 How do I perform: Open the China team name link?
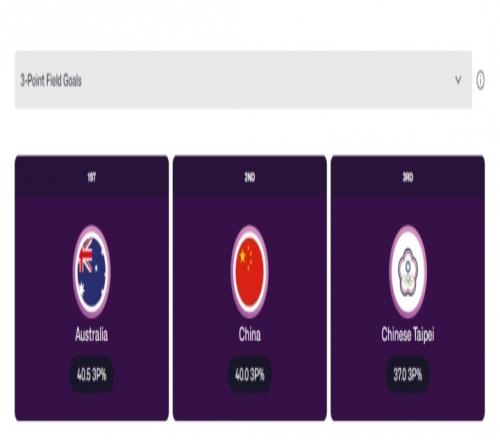click(250, 334)
